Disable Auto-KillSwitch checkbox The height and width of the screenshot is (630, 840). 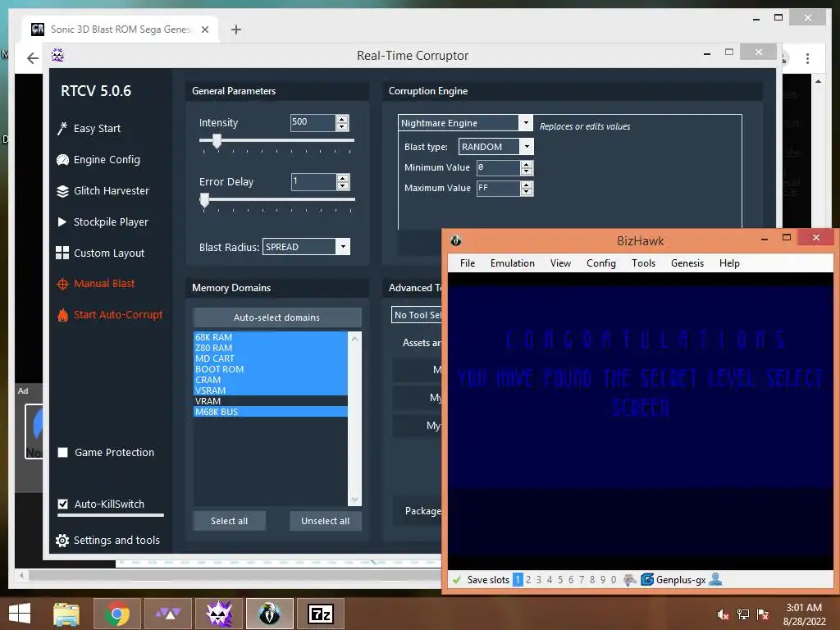click(62, 504)
